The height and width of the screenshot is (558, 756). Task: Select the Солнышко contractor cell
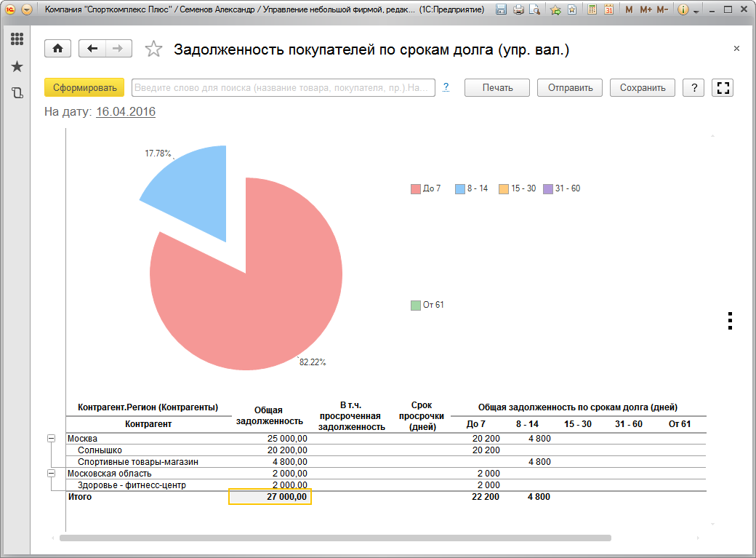click(100, 450)
